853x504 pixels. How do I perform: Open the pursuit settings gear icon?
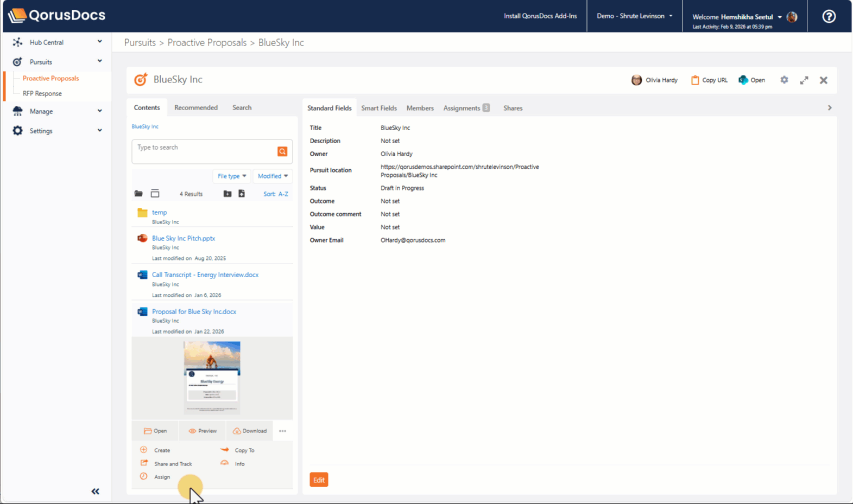(784, 80)
